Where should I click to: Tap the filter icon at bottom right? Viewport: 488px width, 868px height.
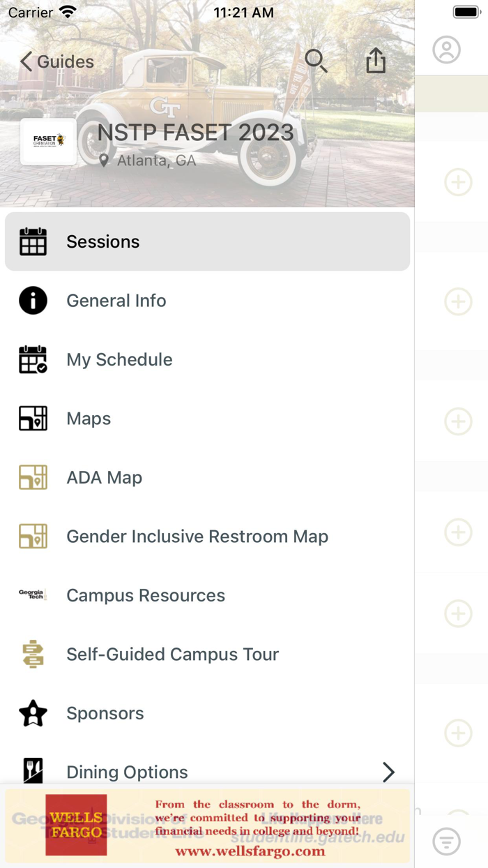coord(446,842)
